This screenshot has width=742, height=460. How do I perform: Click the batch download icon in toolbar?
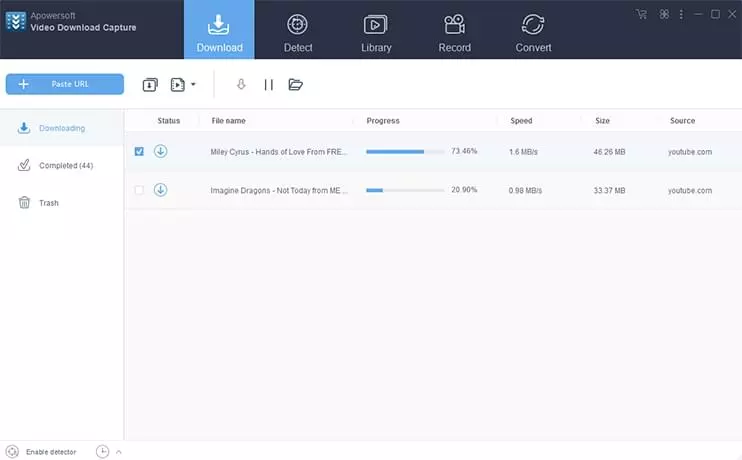coord(150,85)
